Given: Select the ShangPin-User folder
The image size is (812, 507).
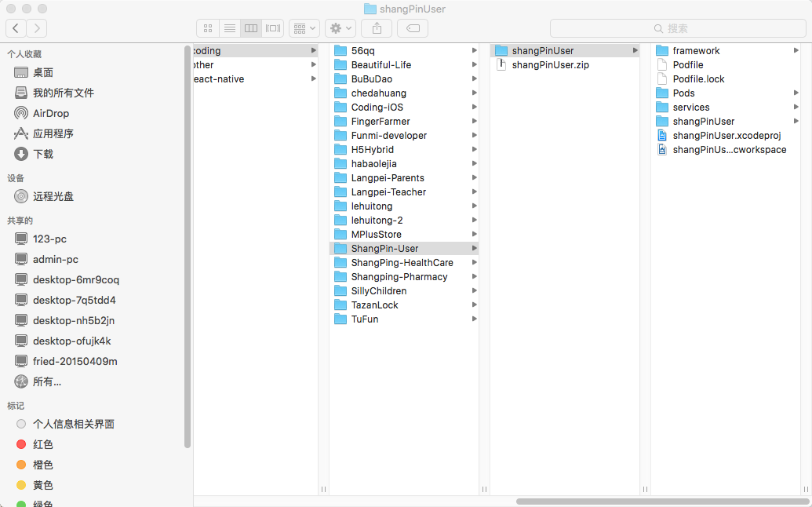Looking at the screenshot, I should [404, 249].
